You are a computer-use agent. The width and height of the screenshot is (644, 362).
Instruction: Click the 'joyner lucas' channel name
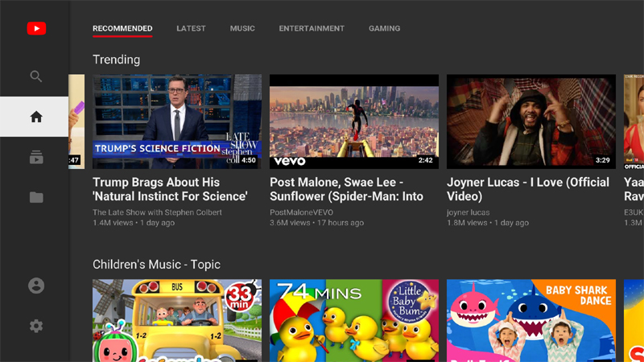[x=469, y=212]
